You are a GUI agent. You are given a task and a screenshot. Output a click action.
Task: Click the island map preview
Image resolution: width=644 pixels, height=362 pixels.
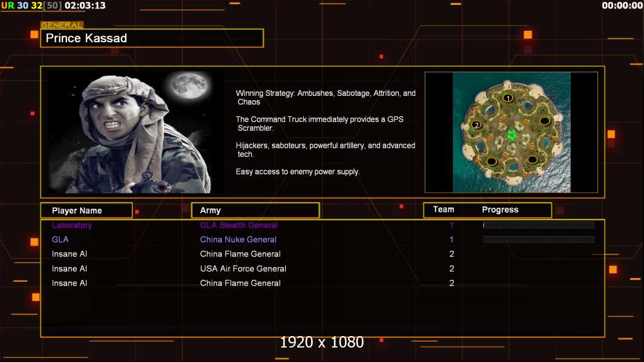coord(511,132)
